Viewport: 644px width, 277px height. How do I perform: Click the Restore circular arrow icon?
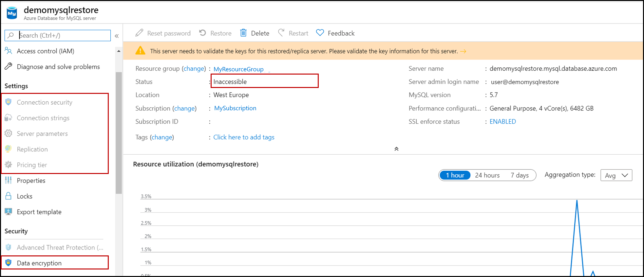[x=203, y=33]
